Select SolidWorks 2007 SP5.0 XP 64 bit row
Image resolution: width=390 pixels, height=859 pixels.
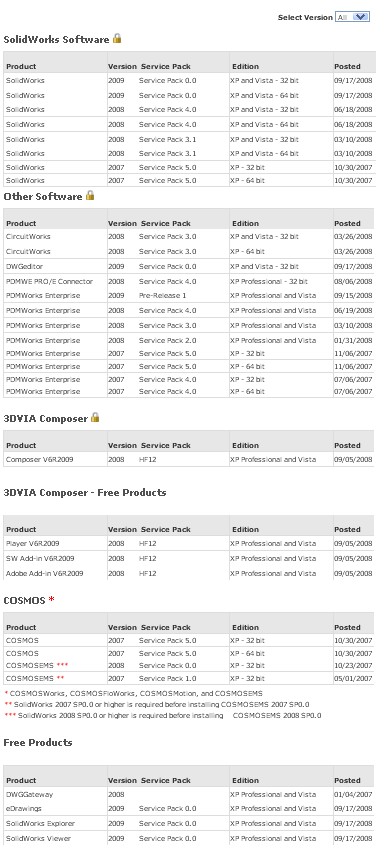189,180
